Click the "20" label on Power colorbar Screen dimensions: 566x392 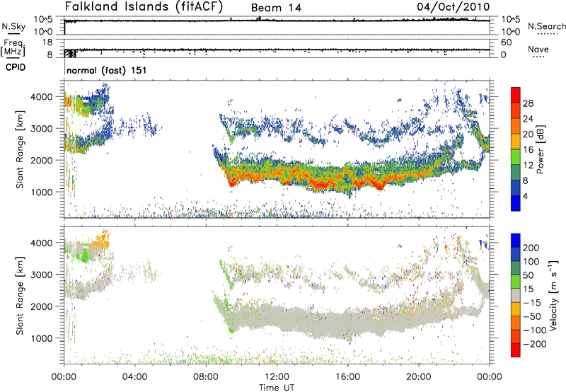(x=528, y=134)
